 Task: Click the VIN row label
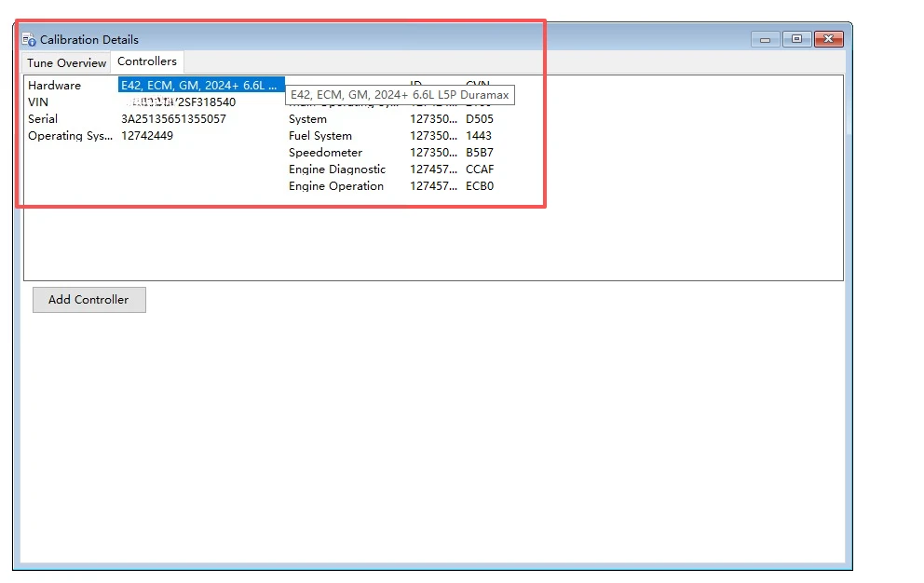pyautogui.click(x=38, y=102)
